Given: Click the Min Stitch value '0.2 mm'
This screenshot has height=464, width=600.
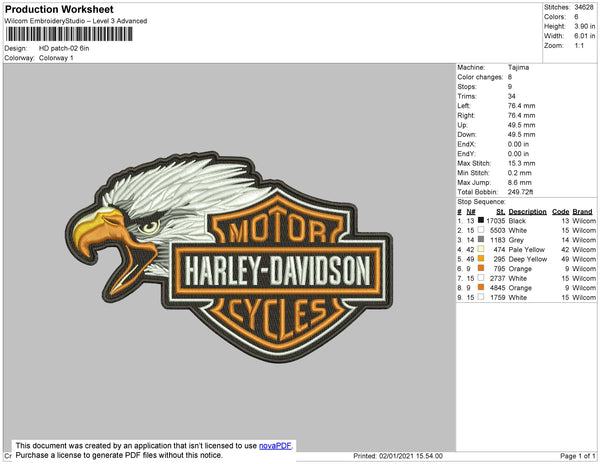Looking at the screenshot, I should tap(520, 173).
